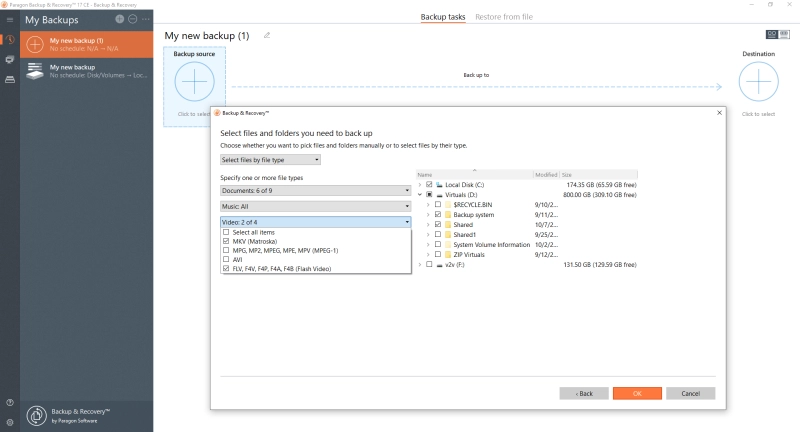
Task: Expand the v2v (F:) tree node
Action: coord(420,265)
